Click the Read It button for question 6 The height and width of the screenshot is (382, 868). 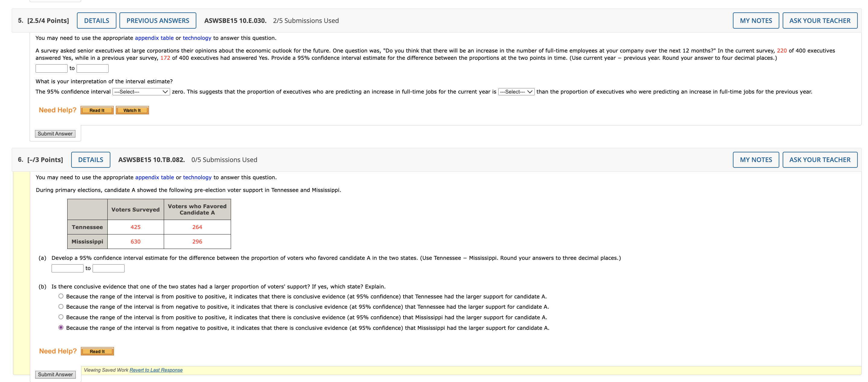point(97,351)
